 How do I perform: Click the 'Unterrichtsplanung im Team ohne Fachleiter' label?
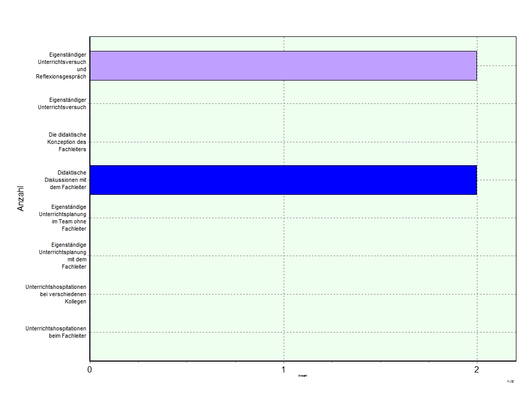(x=62, y=218)
